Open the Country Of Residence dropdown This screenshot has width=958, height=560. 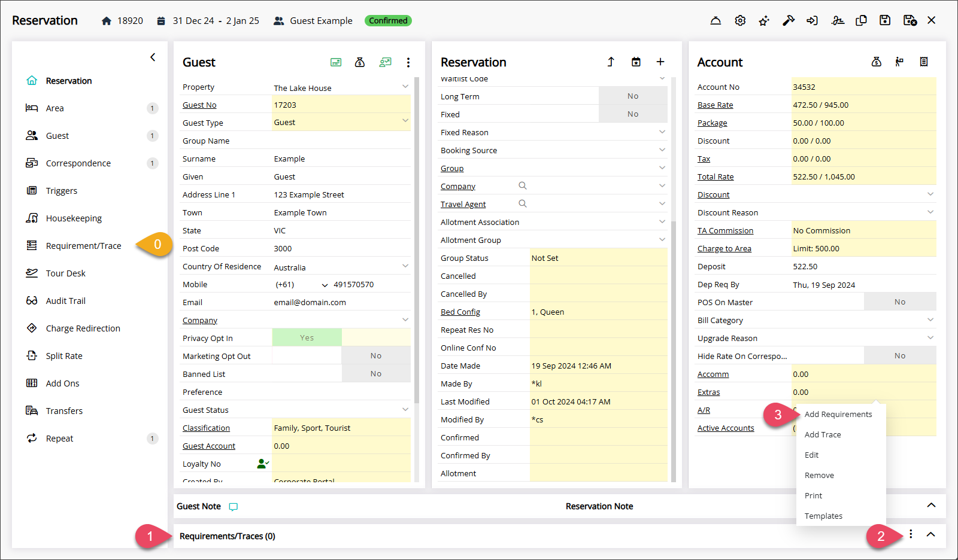pos(405,266)
